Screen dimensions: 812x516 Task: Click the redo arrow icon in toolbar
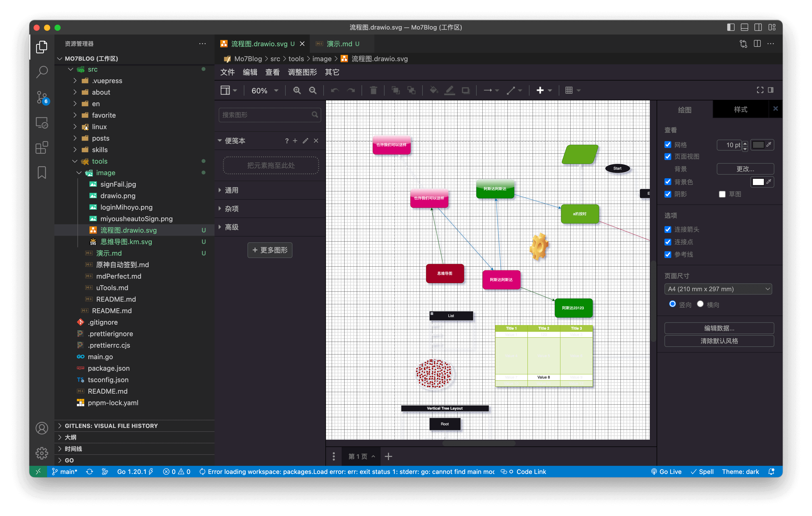tap(350, 90)
